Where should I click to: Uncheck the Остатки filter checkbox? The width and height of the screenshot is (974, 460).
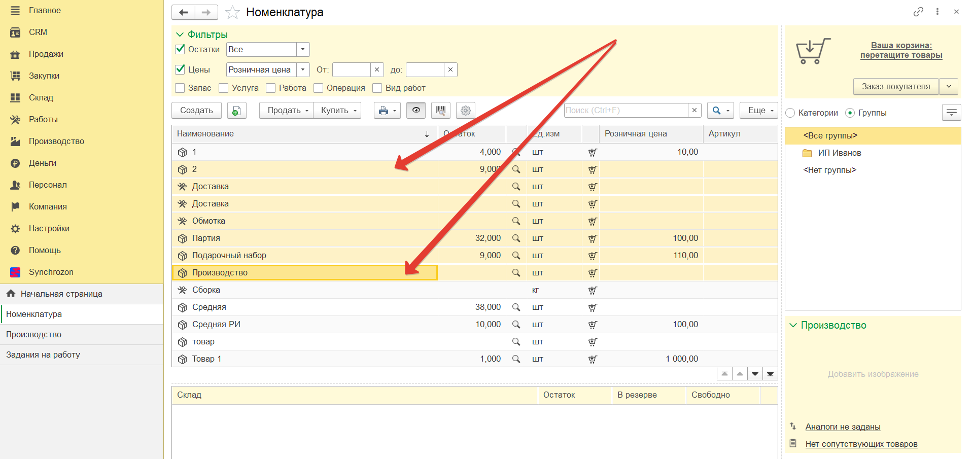180,49
